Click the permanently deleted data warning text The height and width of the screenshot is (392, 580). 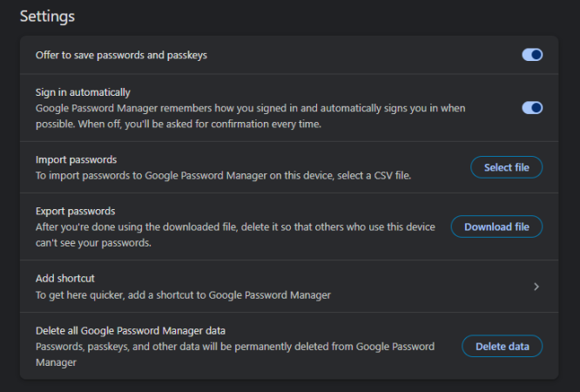point(235,353)
